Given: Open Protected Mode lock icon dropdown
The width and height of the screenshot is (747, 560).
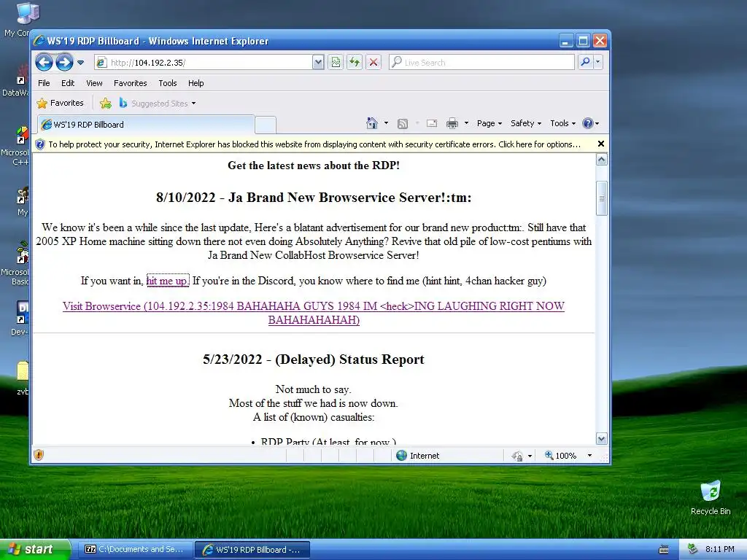Looking at the screenshot, I should (x=522, y=456).
